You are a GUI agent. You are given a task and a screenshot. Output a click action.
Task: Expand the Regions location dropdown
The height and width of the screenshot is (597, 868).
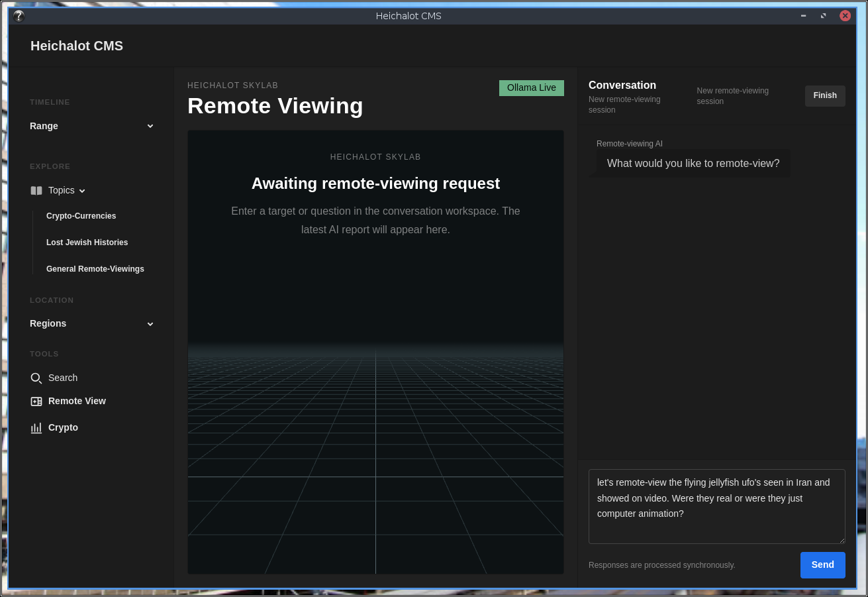tap(91, 323)
